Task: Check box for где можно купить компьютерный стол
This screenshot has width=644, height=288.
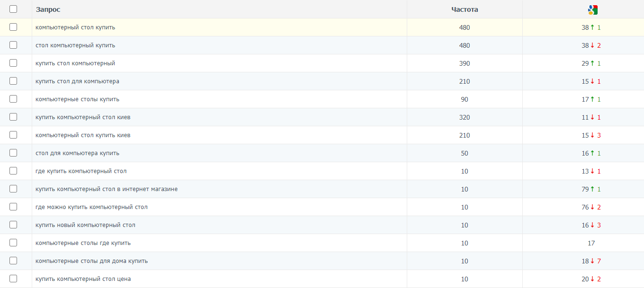Action: (13, 207)
